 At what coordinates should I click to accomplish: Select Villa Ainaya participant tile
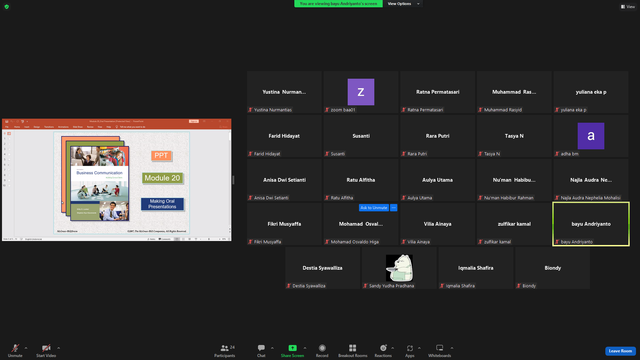tap(438, 224)
